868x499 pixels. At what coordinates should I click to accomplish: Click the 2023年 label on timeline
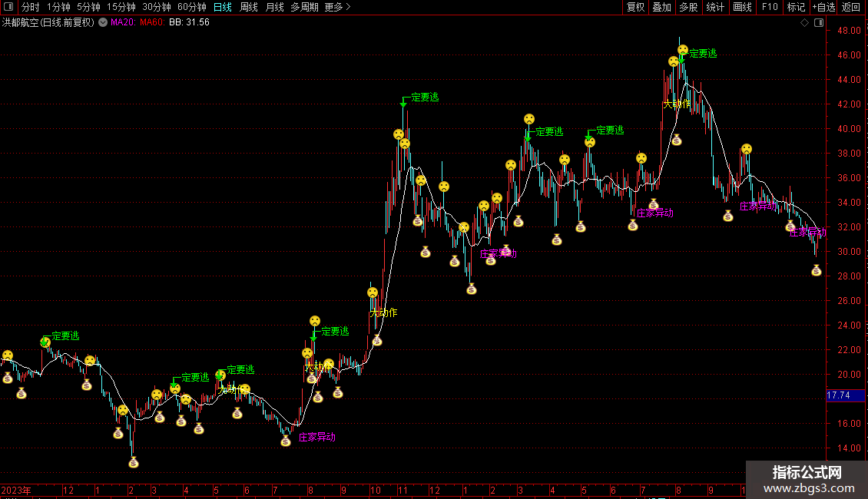coord(16,490)
